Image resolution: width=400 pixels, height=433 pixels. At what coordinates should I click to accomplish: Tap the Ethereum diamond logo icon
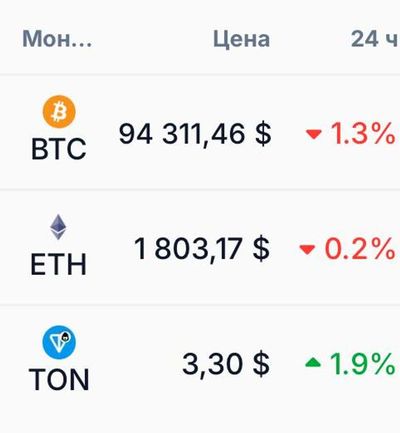coord(58,227)
